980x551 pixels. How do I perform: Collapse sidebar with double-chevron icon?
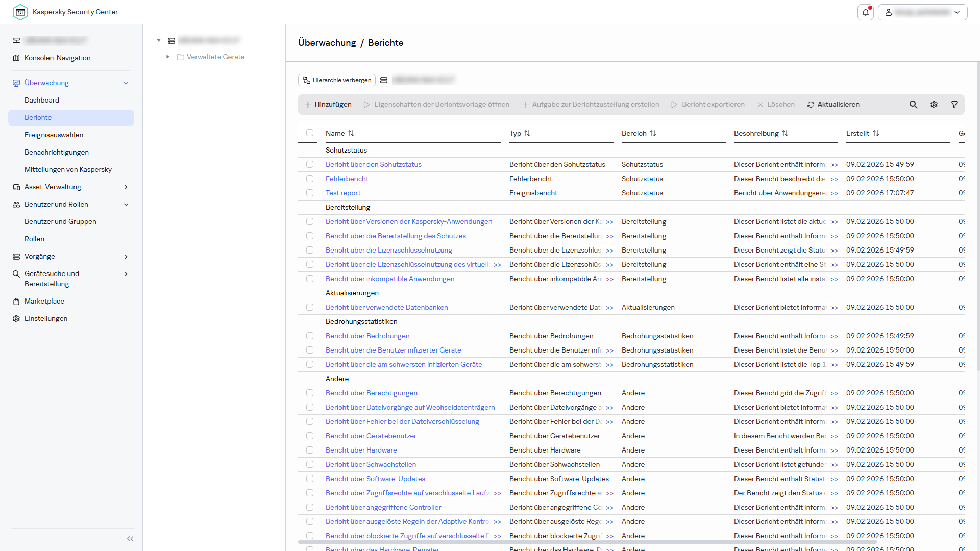coord(130,539)
